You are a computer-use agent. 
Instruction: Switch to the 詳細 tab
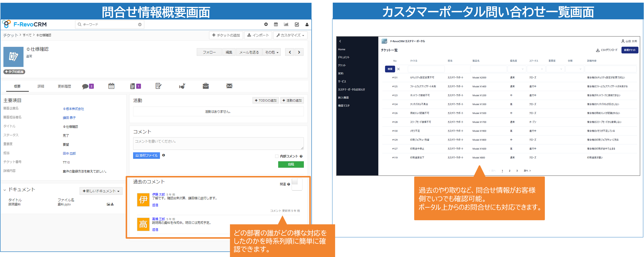(41, 86)
